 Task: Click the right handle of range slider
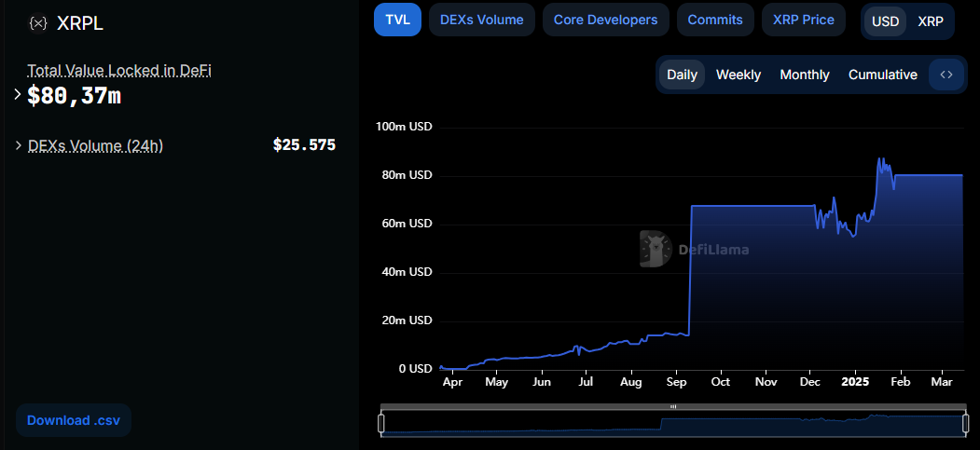[x=966, y=423]
